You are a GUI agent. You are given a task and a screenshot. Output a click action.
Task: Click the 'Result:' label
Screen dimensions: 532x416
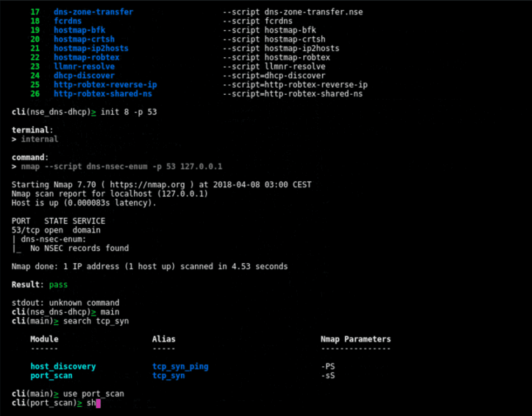click(x=28, y=285)
